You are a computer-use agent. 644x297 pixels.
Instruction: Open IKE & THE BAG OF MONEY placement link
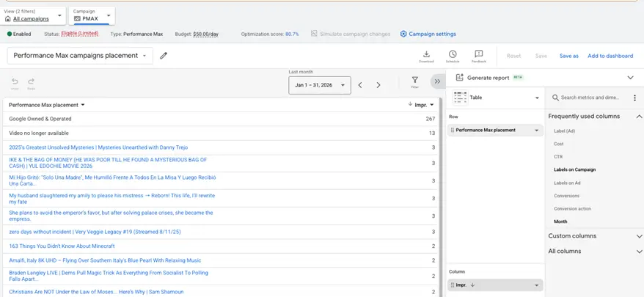pyautogui.click(x=108, y=163)
